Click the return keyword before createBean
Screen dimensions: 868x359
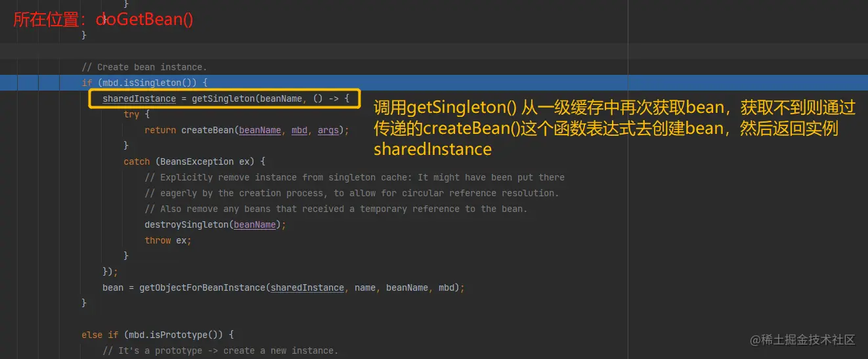[x=160, y=130]
